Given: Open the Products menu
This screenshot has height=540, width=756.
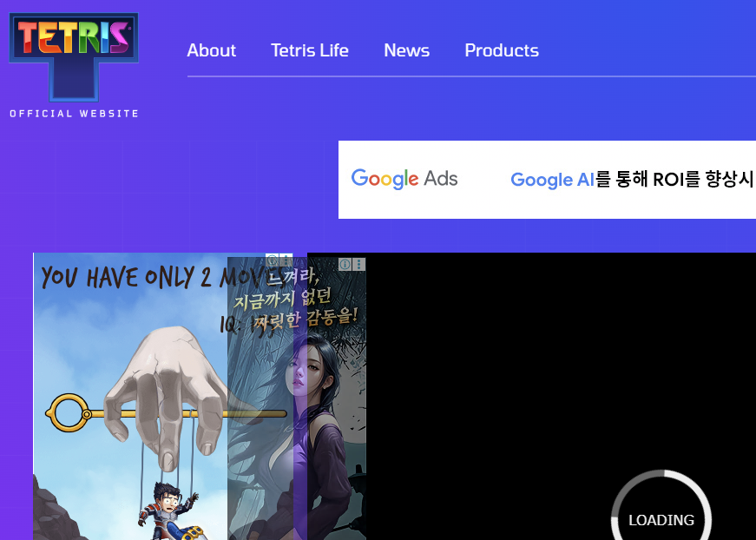Looking at the screenshot, I should pos(502,50).
